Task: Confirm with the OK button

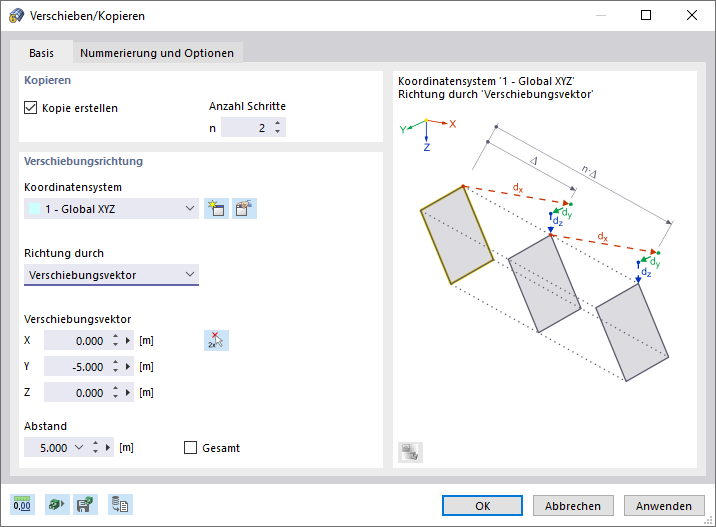Action: pos(482,506)
